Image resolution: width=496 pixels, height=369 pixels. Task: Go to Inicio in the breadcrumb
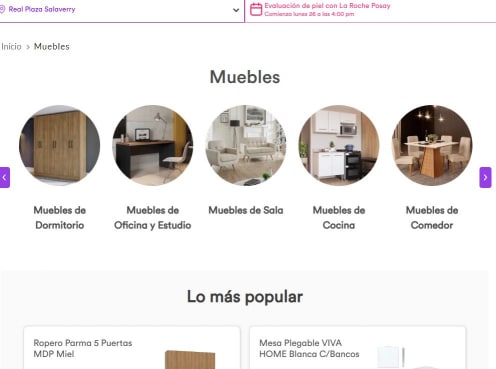pos(11,47)
